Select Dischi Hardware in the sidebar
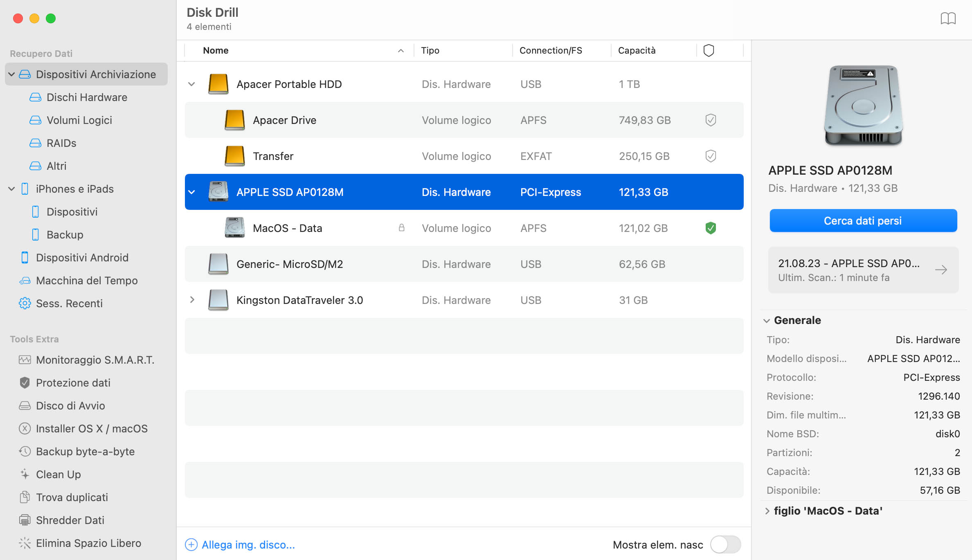972x560 pixels. click(87, 97)
